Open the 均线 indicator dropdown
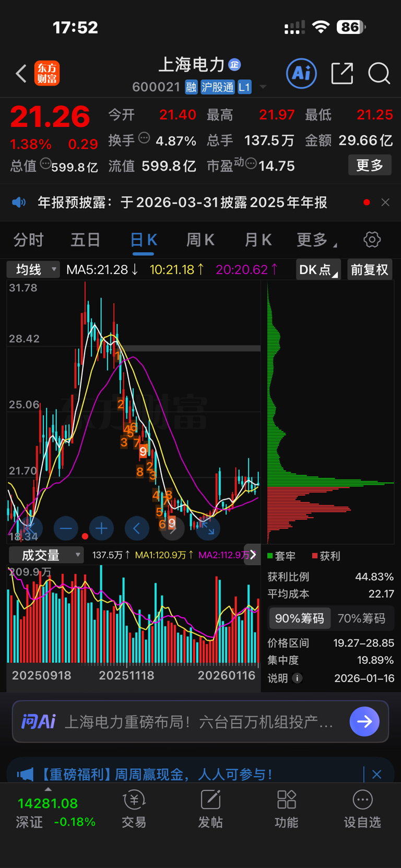401x868 pixels. pyautogui.click(x=32, y=269)
